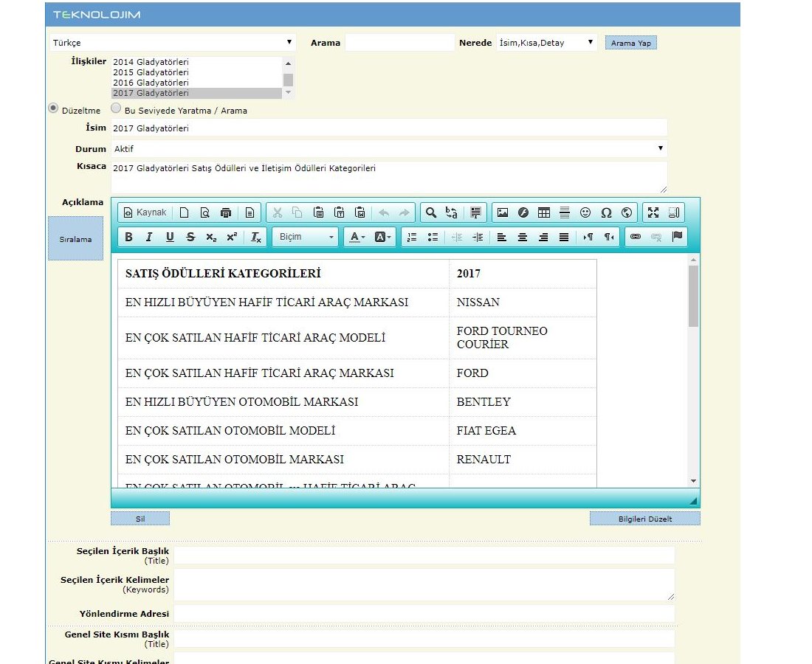Set text direction right to left
This screenshot has height=664, width=812.
tap(608, 237)
